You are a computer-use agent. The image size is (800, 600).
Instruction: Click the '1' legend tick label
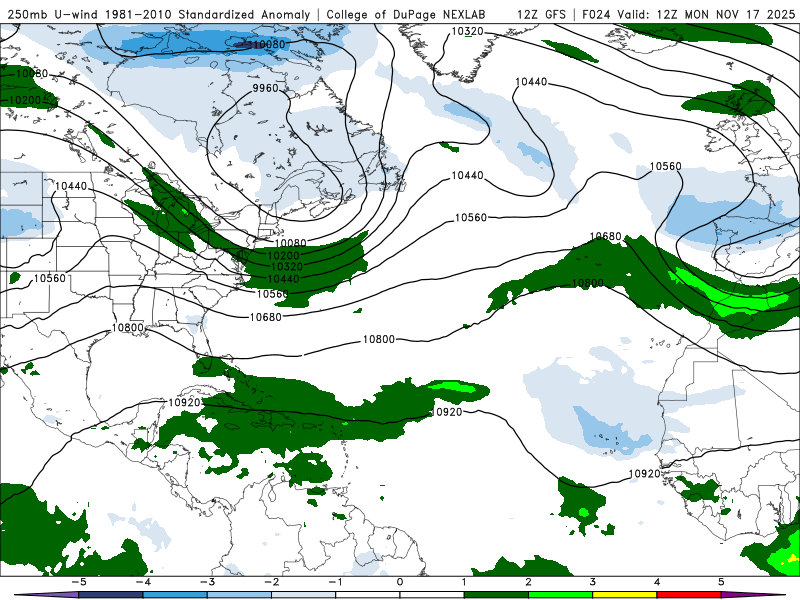464,582
